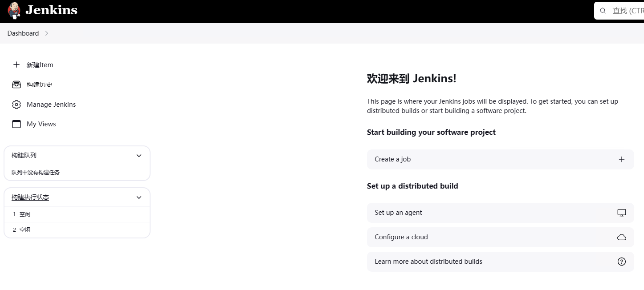Collapse the 构建队列 panel chevron

pyautogui.click(x=139, y=156)
